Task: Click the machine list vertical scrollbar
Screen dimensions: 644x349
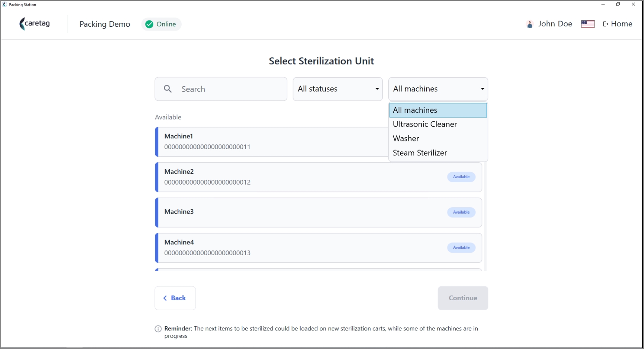Action: coord(485,216)
